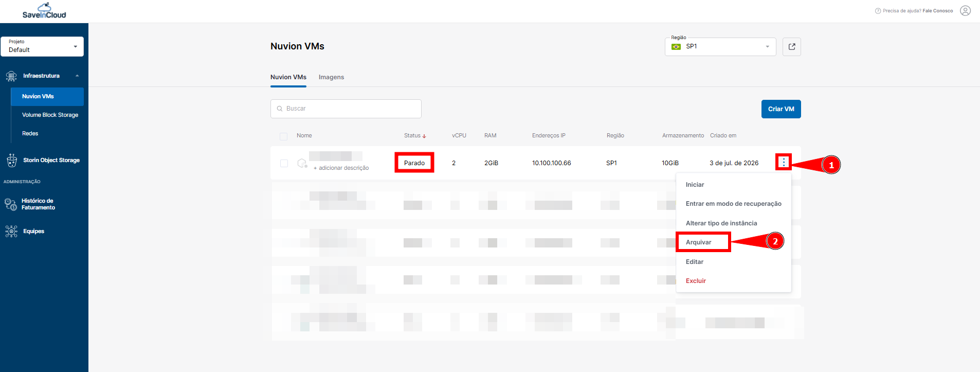Click the Parado status cell

coord(414,163)
